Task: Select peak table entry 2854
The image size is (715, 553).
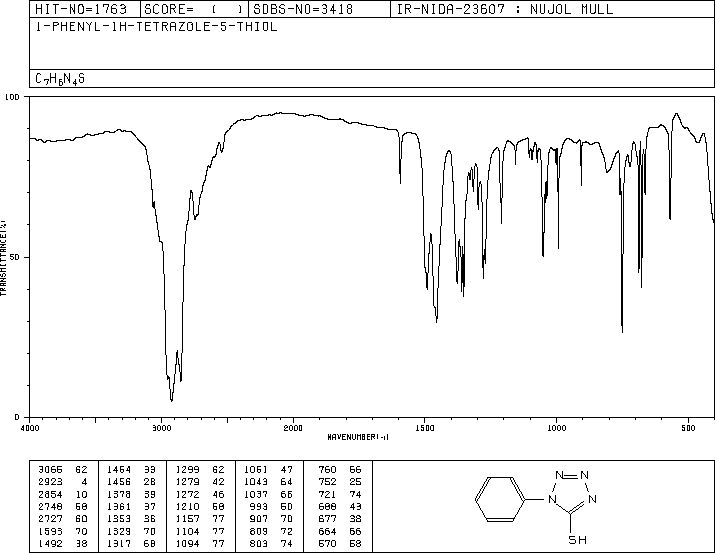Action: coord(50,494)
